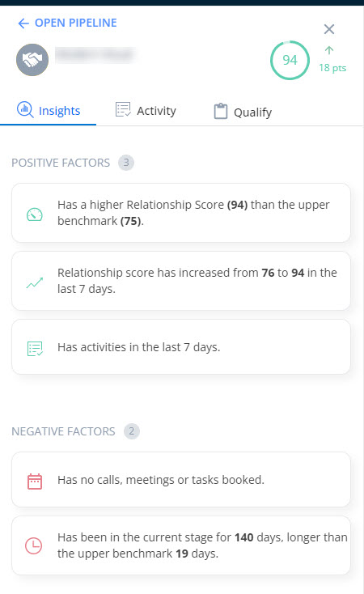Screen dimensions: 364x594
Task: Click the Qualify clipboard icon
Action: tap(221, 112)
